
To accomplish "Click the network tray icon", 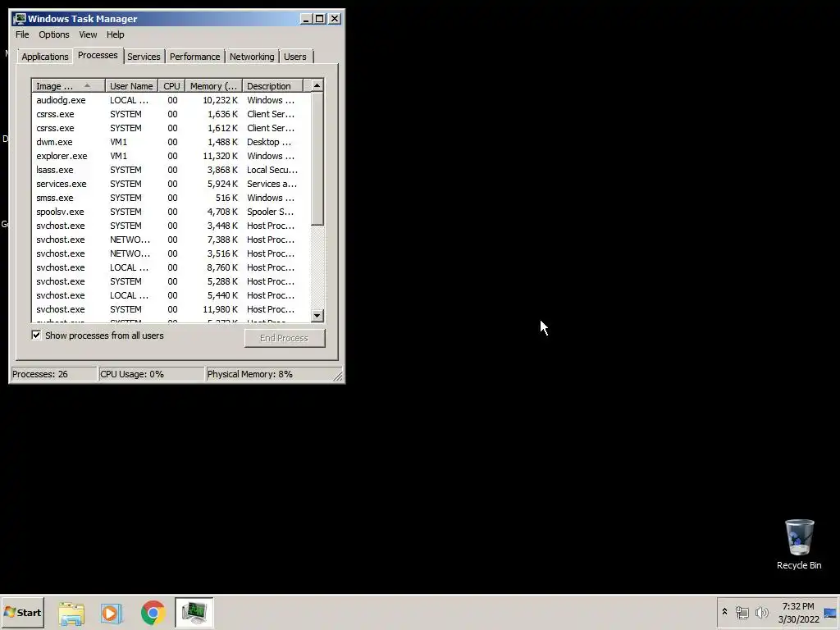I will 742,612.
